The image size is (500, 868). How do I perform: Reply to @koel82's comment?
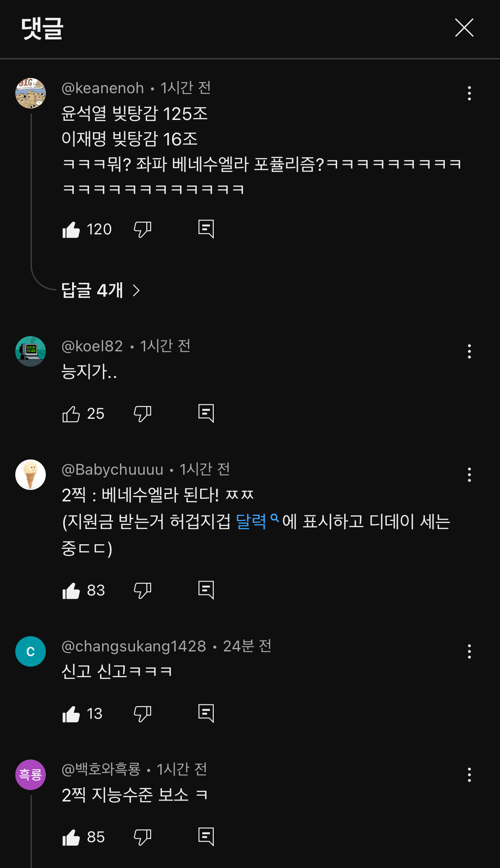click(x=206, y=414)
